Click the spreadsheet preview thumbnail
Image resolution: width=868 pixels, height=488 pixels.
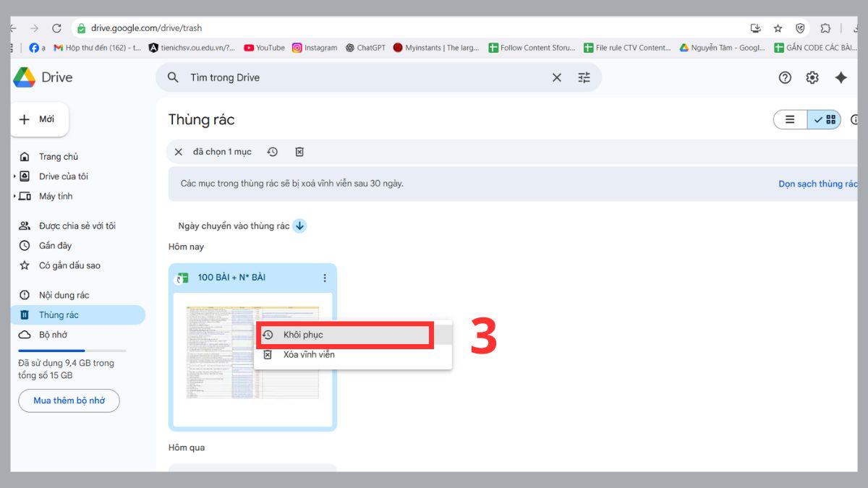tap(252, 353)
